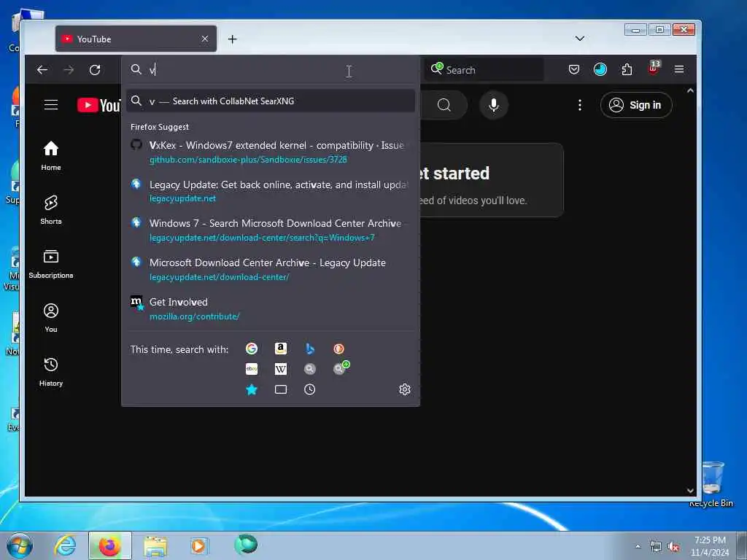Pick the gray magnifier search engine without plus badge

309,369
